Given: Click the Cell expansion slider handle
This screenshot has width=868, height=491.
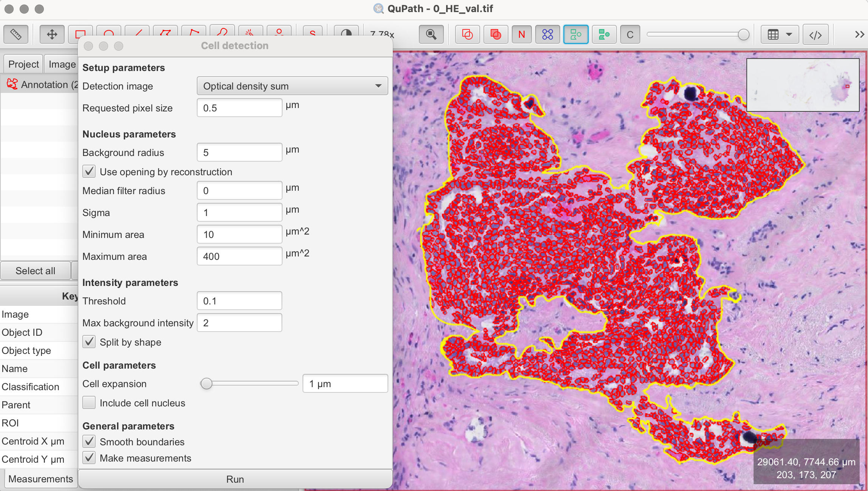Looking at the screenshot, I should (x=206, y=384).
